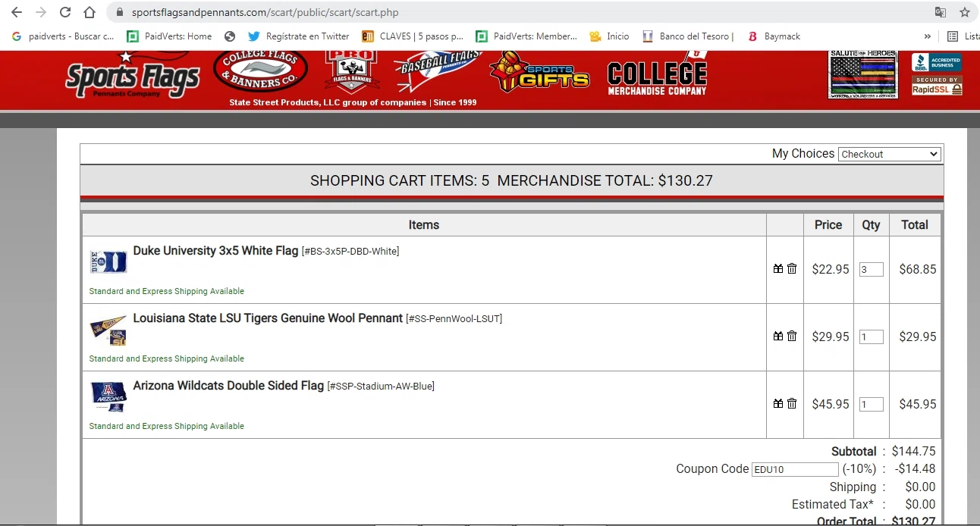Click the College Flags & Banners Co. logo
Screen dimensions: 980x526
point(260,70)
